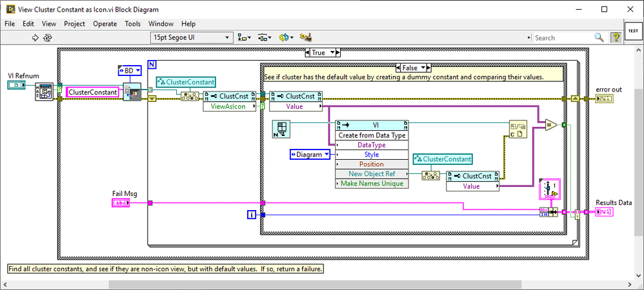Image resolution: width=644 pixels, height=290 pixels.
Task: Open the font selector 15pt Segoe UI
Action: point(190,38)
